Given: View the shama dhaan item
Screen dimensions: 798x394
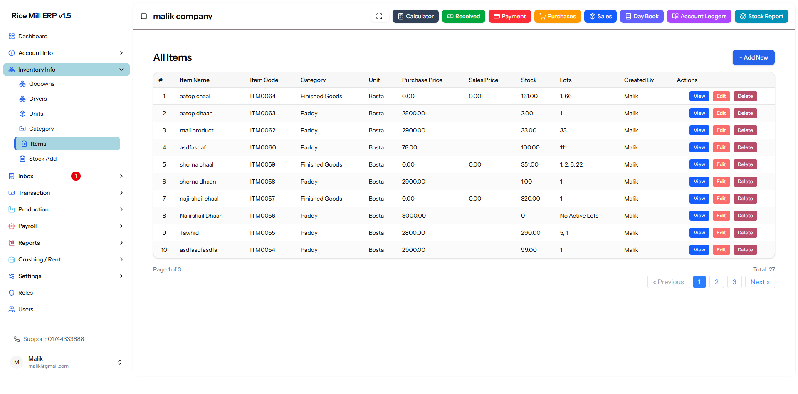Looking at the screenshot, I should pyautogui.click(x=699, y=182).
